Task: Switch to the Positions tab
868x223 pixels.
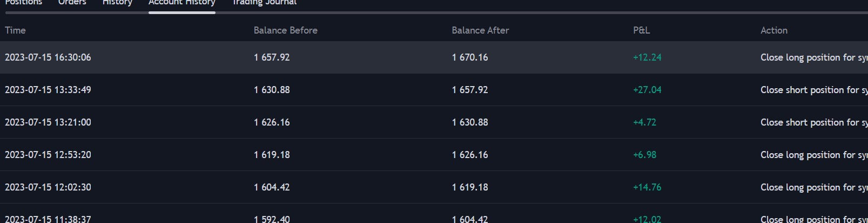Action: pyautogui.click(x=23, y=3)
